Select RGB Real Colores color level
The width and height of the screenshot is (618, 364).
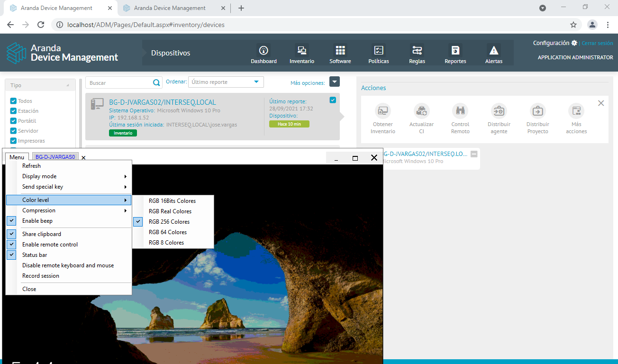point(170,211)
